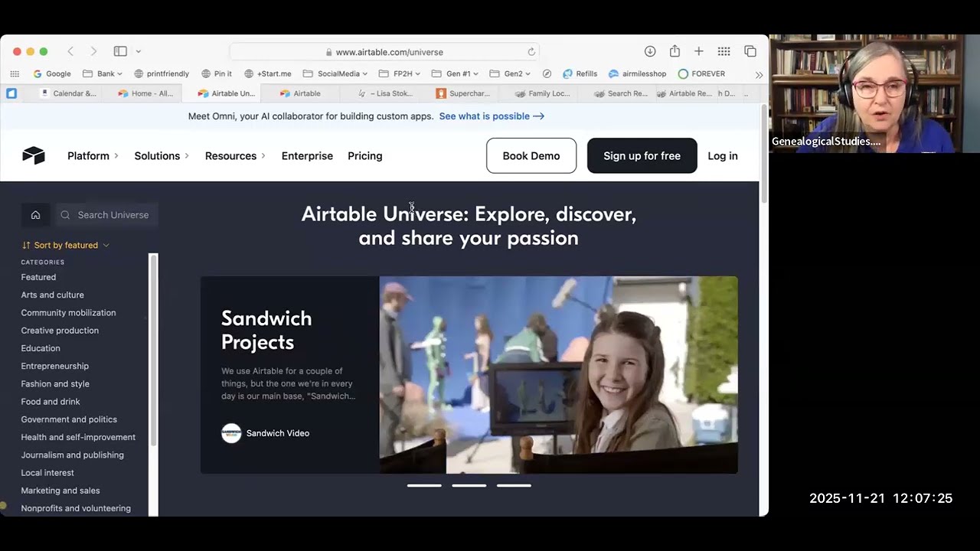980x551 pixels.
Task: Open the Pricing page
Action: [364, 155]
